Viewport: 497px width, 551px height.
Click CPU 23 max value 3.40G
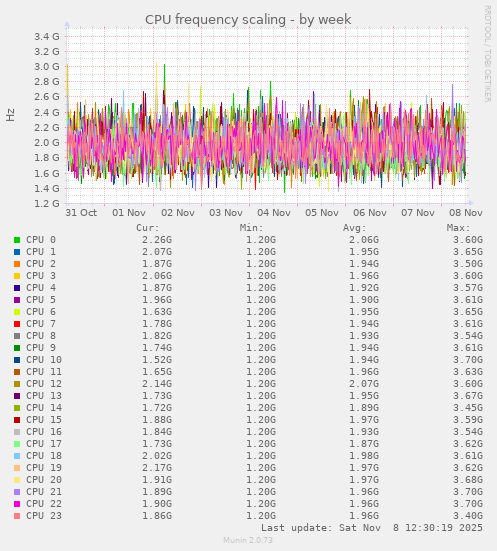[x=468, y=516]
